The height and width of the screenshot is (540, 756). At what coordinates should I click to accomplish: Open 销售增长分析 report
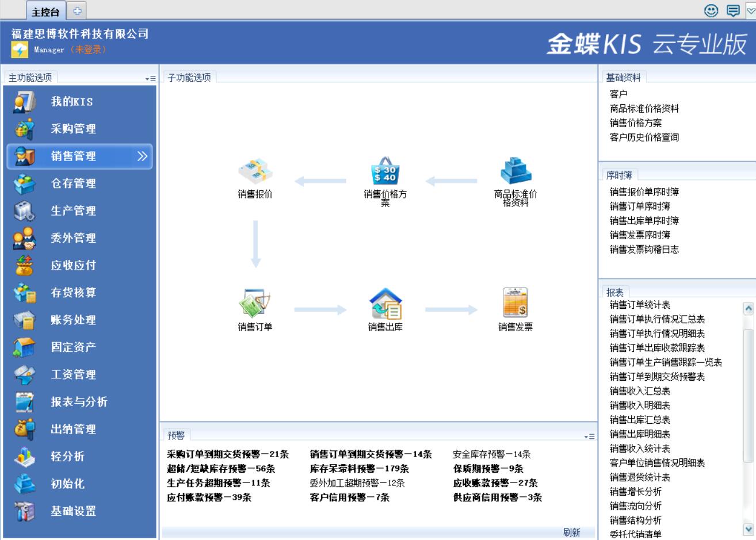tap(636, 492)
